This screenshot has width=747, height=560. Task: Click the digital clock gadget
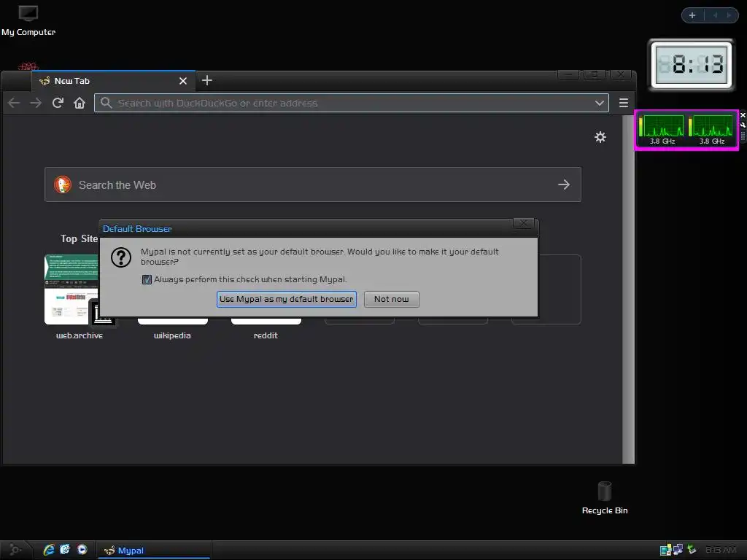point(692,65)
